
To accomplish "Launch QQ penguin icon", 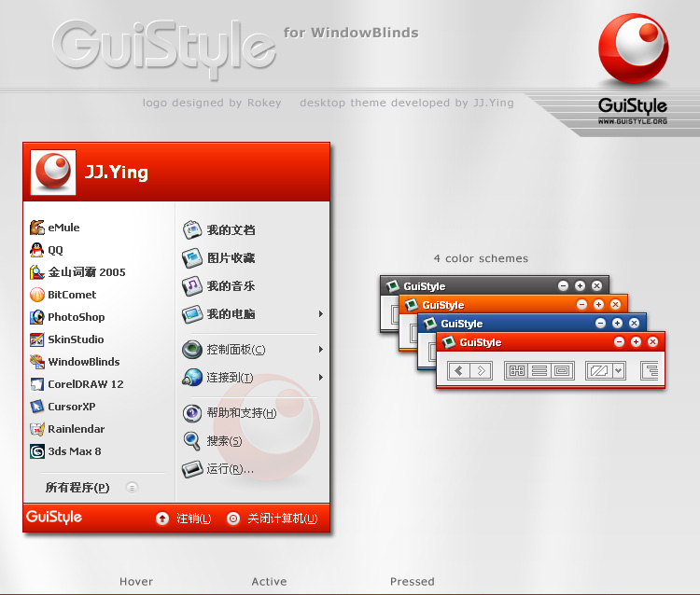I will [37, 250].
